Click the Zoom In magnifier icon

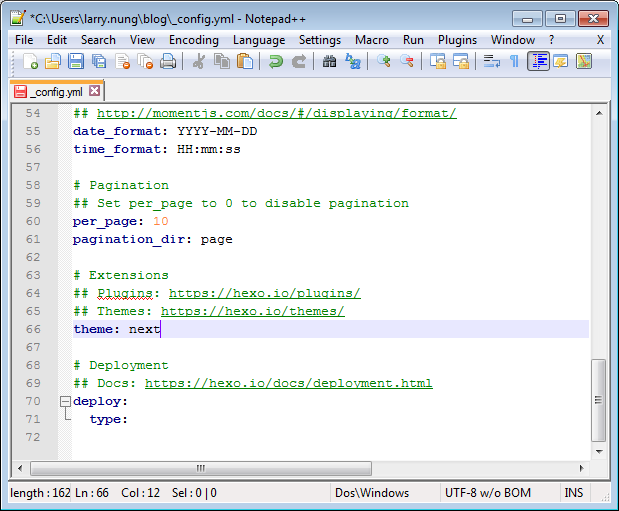pos(383,62)
